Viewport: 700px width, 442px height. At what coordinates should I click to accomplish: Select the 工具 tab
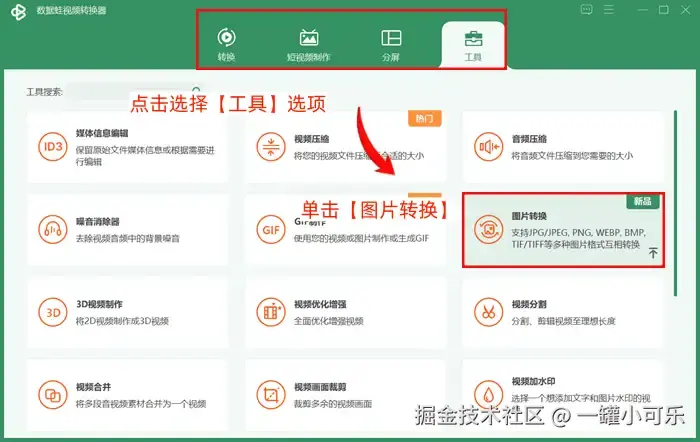click(473, 45)
